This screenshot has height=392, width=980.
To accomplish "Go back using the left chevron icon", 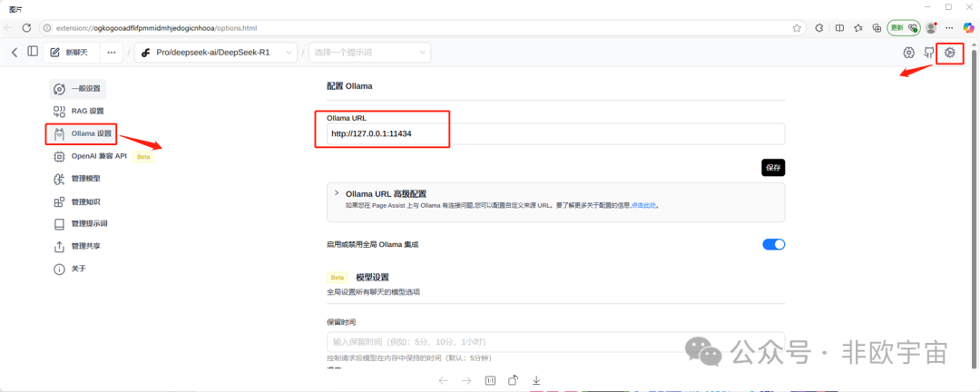I will pos(15,53).
